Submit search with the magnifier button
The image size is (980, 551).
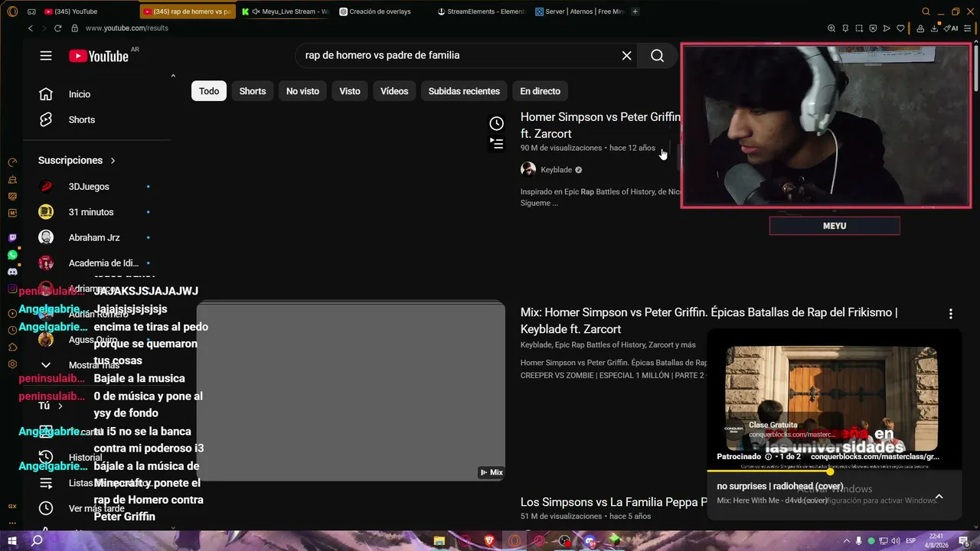click(657, 55)
